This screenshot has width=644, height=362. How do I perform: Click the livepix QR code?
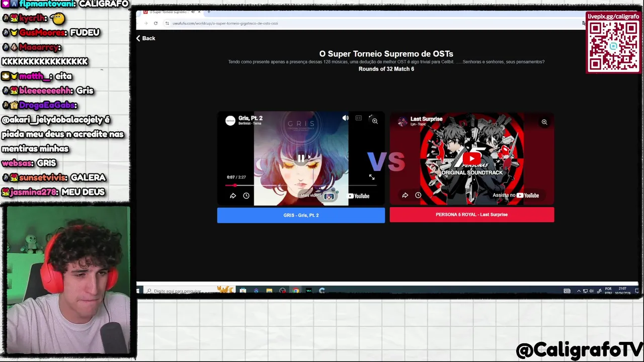pos(613,46)
